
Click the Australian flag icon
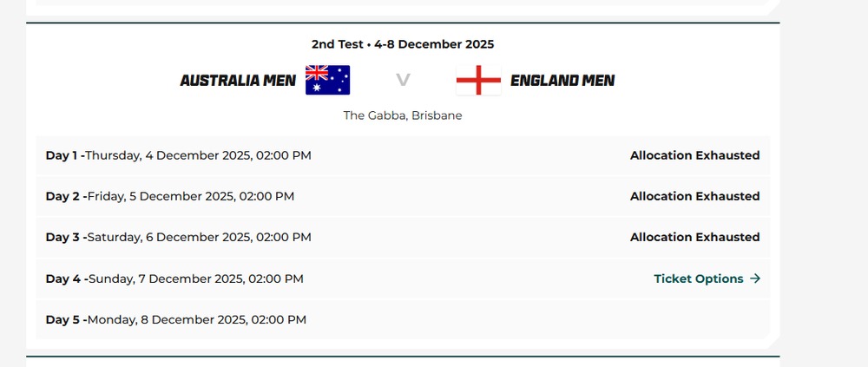click(x=327, y=80)
